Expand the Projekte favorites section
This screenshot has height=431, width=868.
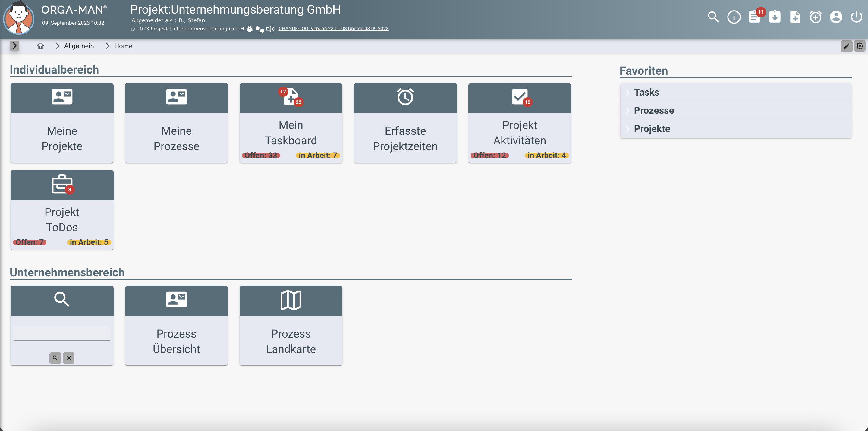pyautogui.click(x=652, y=129)
